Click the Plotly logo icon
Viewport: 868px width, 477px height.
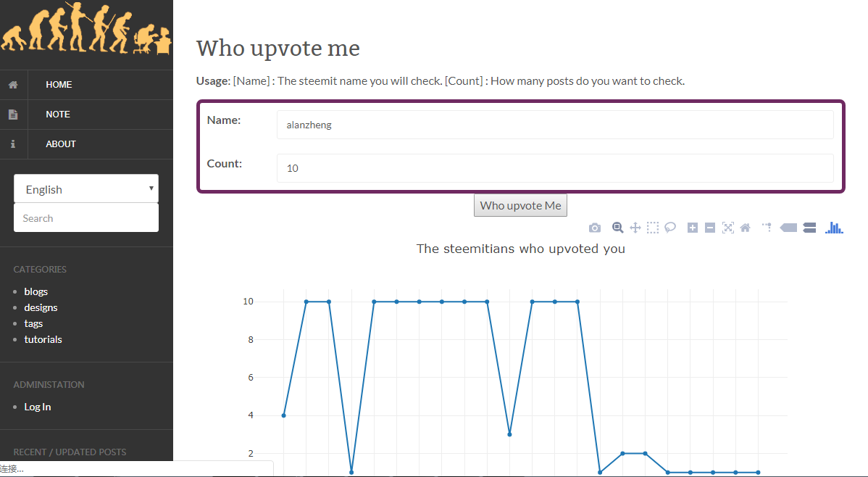(833, 227)
